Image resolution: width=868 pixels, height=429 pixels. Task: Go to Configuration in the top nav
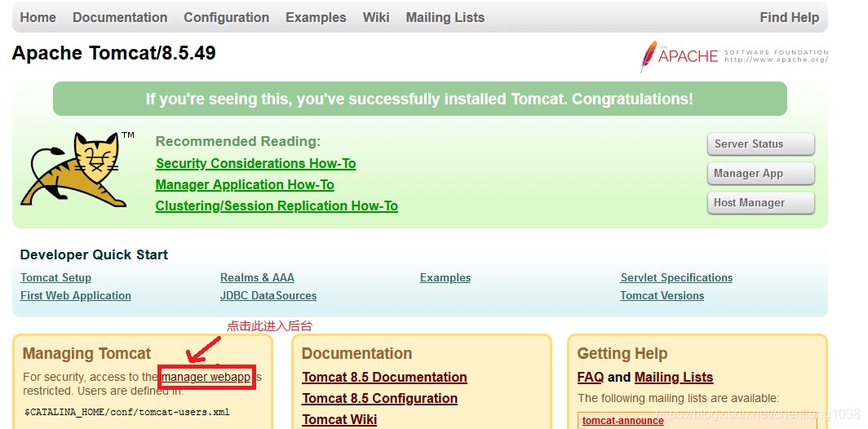click(x=227, y=18)
